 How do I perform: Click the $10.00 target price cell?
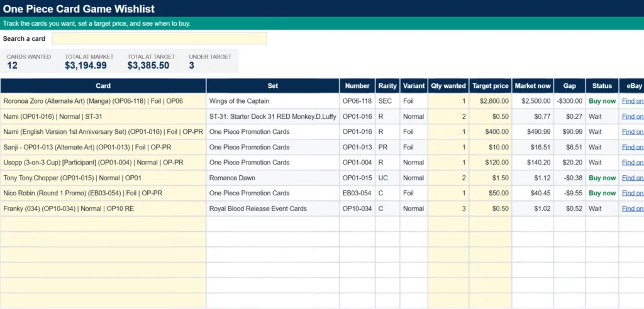tap(491, 148)
